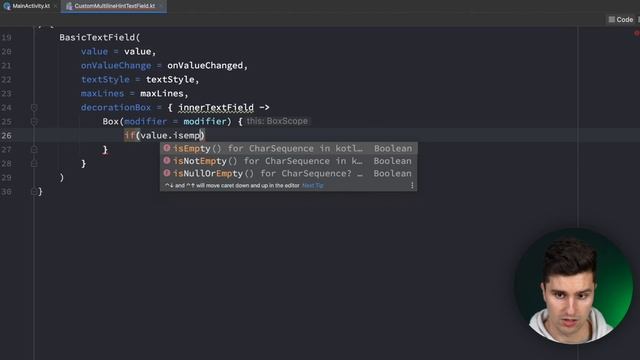Viewport: 640px width, 360px height.
Task: Click the function icon beside isNullOrEmpty suggestion
Action: tap(167, 173)
